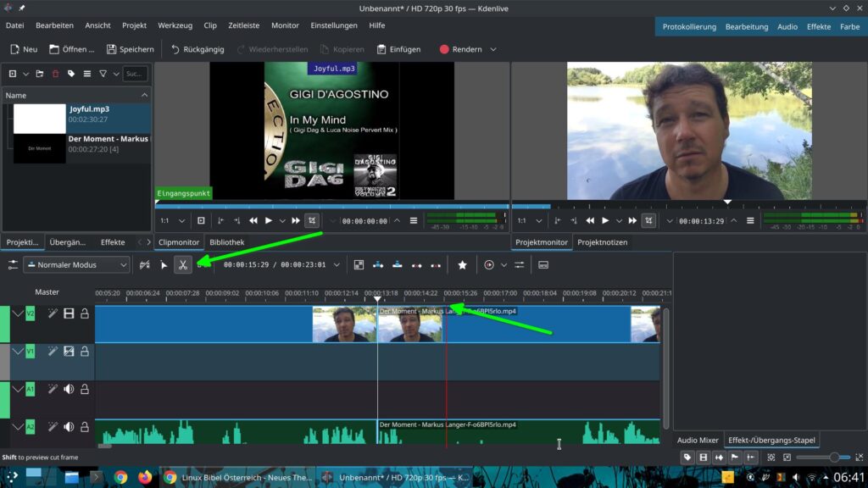Collapse the V2 track chevron
The width and height of the screenshot is (868, 488).
pos(18,313)
